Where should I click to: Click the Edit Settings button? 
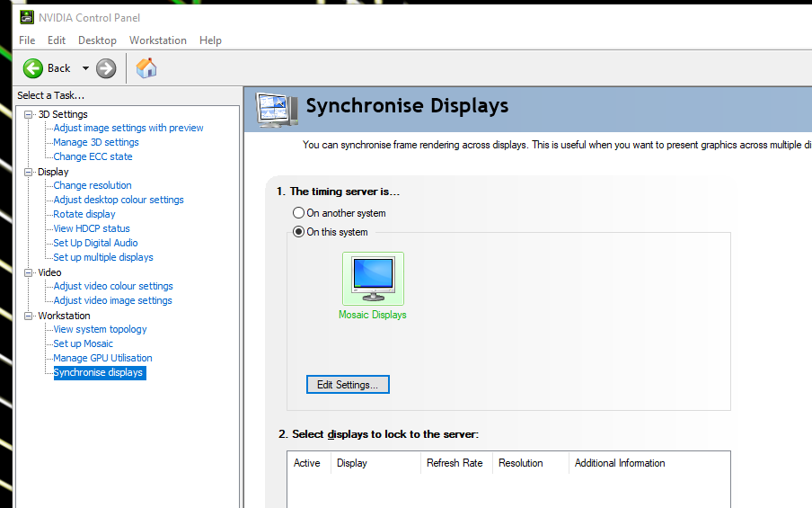[x=348, y=385]
